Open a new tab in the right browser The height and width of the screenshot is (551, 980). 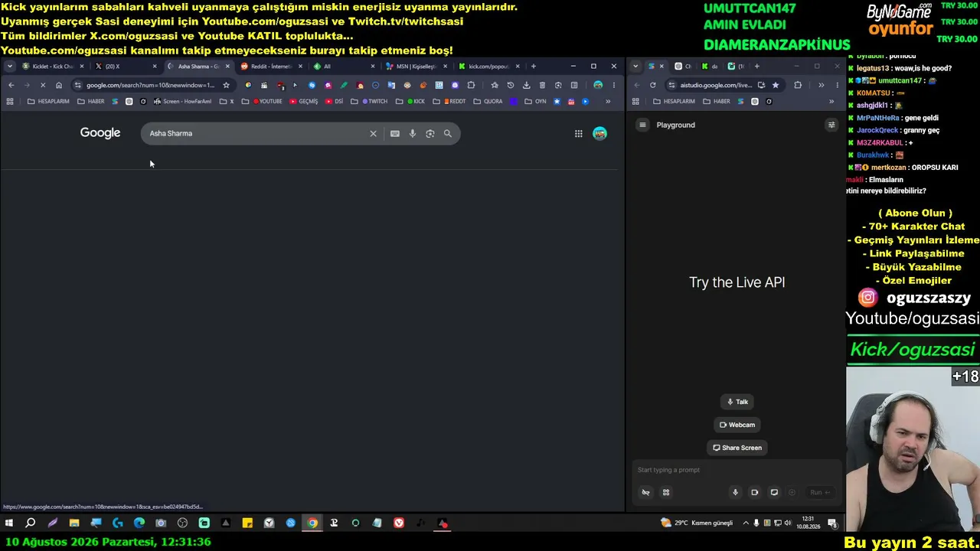click(756, 66)
